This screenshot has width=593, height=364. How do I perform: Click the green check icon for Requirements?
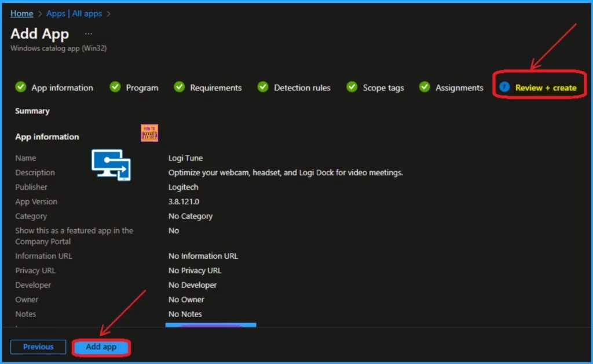pos(180,87)
